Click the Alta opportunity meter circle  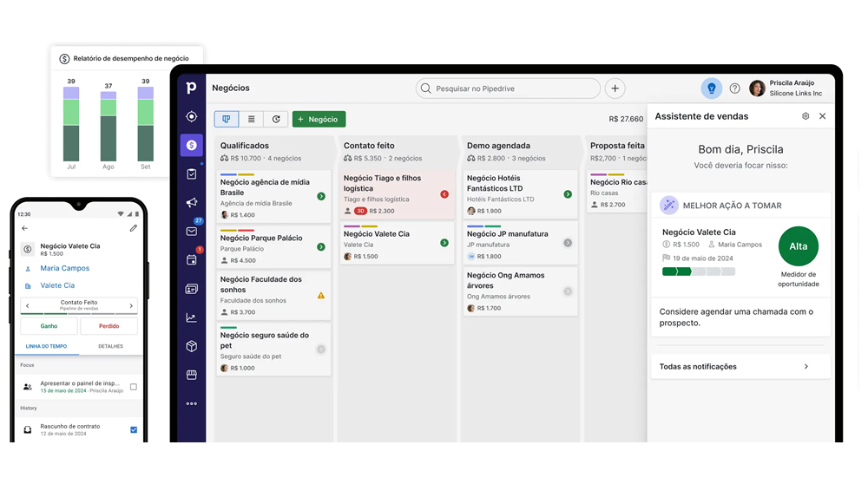coord(798,246)
